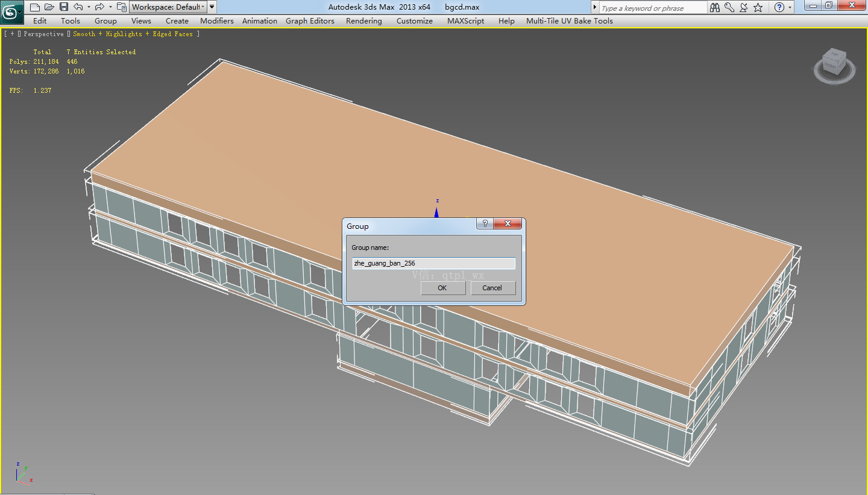Open the Undo history dropdown arrow

88,7
